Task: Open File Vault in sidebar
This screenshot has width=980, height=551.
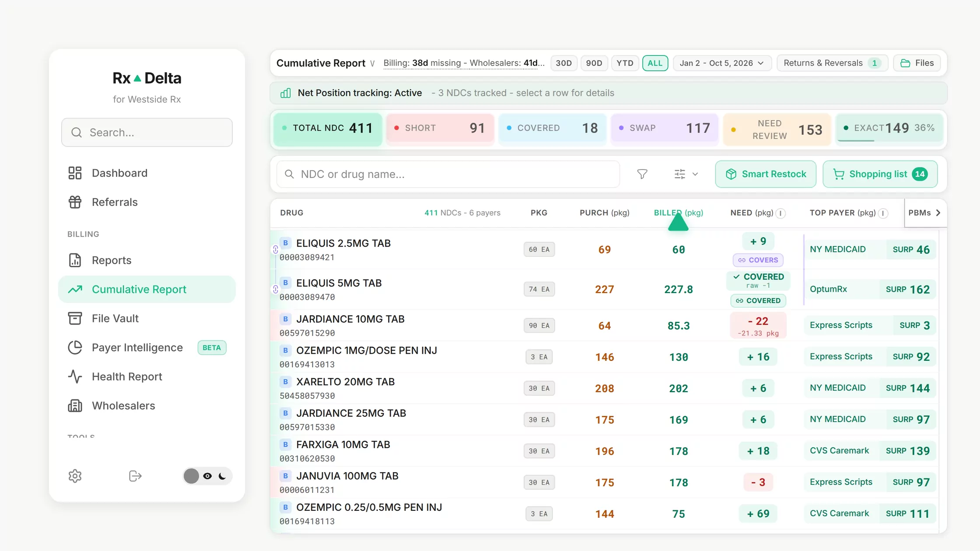Action: coord(147,318)
